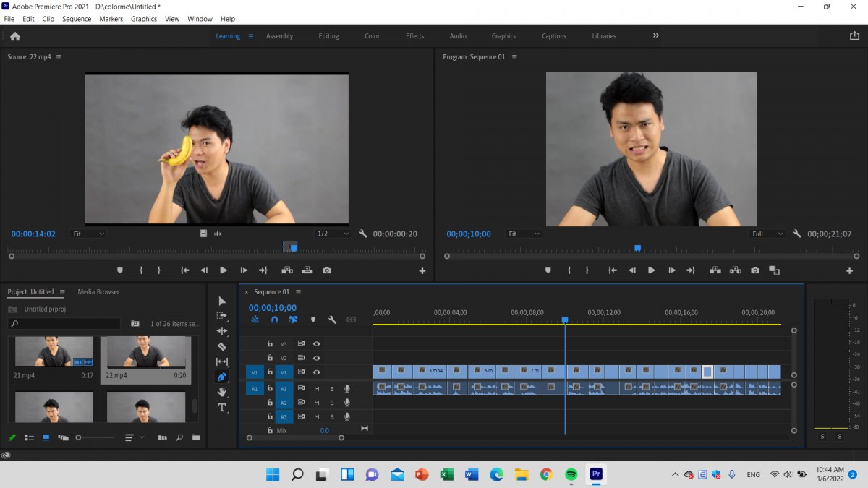Toggle lock on track V2

click(x=270, y=358)
